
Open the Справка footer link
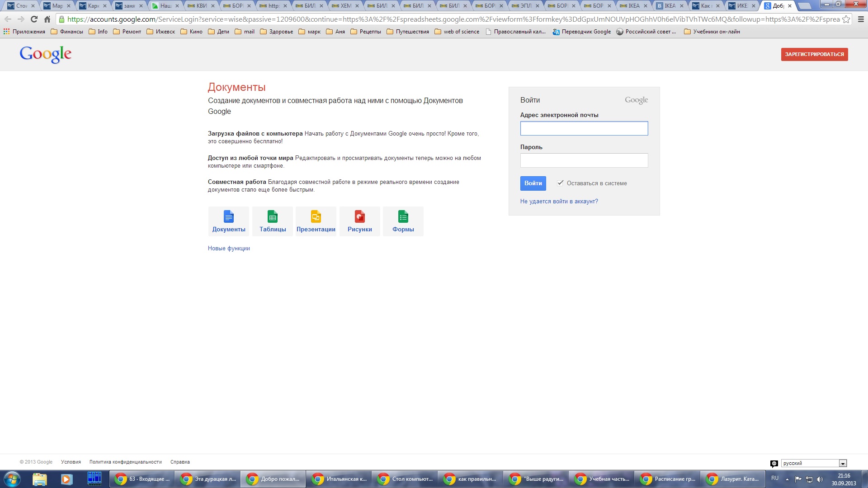coord(180,462)
